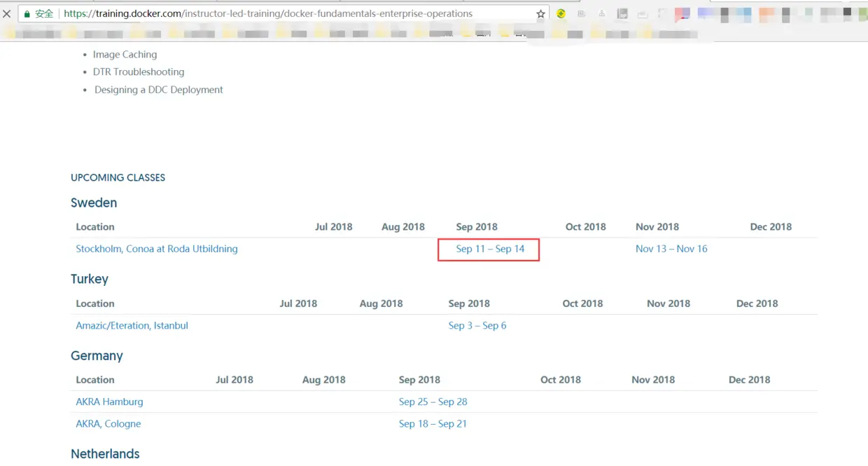Click the green secure lock icon

coord(27,14)
